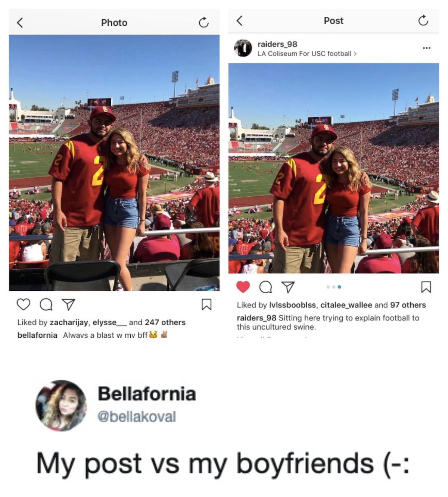448x497 pixels.
Task: Refresh the Post screen
Action: pyautogui.click(x=423, y=21)
